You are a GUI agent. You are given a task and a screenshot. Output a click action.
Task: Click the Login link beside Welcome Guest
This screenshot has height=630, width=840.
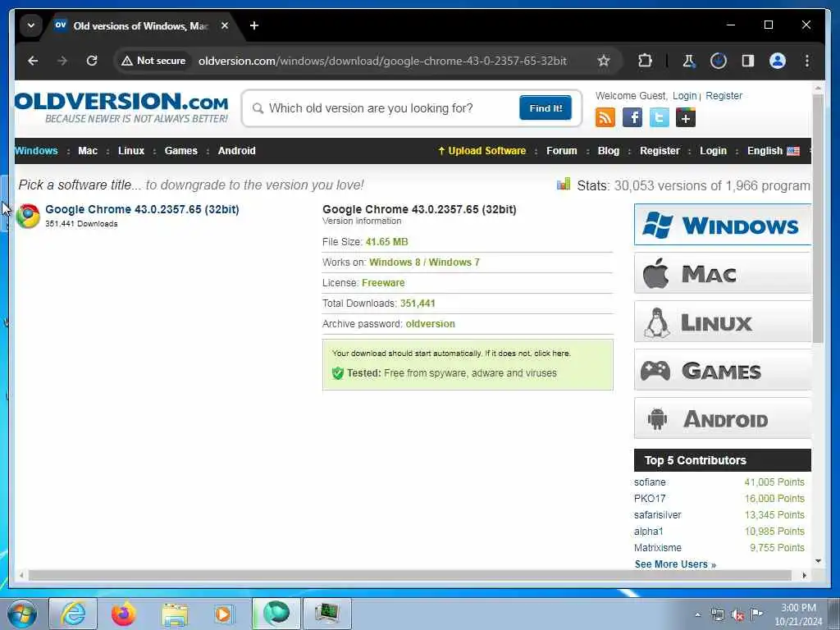coord(685,96)
